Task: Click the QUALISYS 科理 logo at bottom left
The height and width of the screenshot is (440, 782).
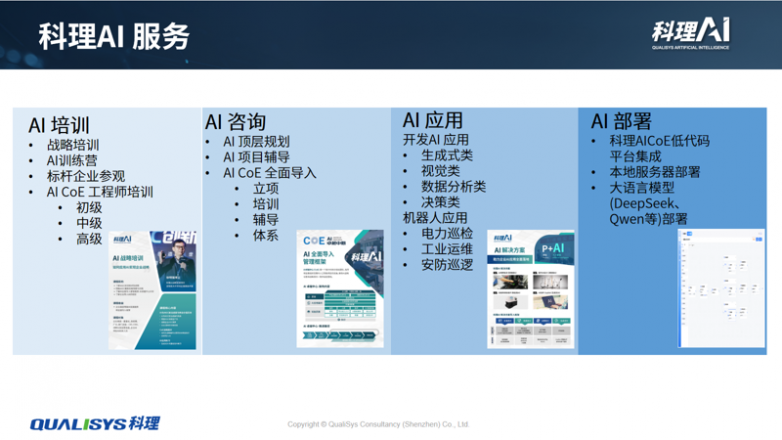Action: point(94,422)
